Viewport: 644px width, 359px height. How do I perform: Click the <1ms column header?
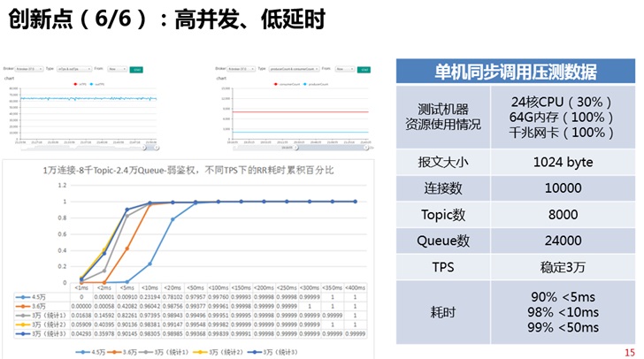point(81,288)
